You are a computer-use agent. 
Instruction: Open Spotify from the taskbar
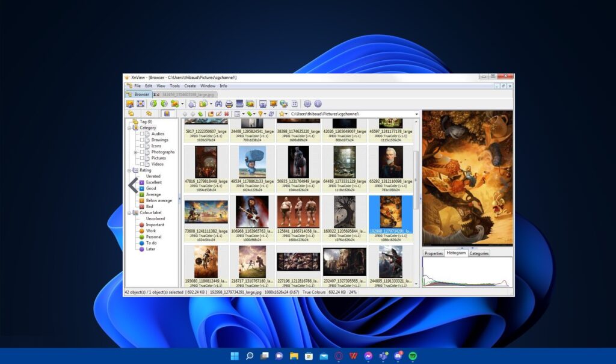[x=413, y=356]
